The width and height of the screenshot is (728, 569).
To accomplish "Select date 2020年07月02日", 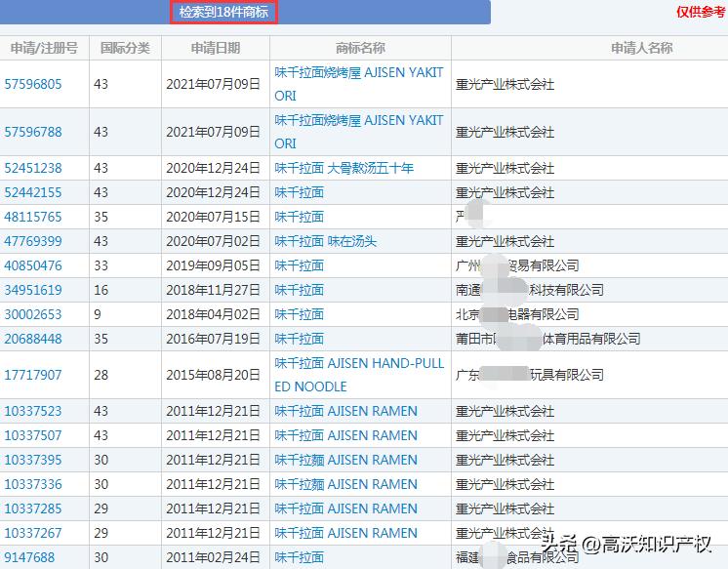I will [213, 241].
